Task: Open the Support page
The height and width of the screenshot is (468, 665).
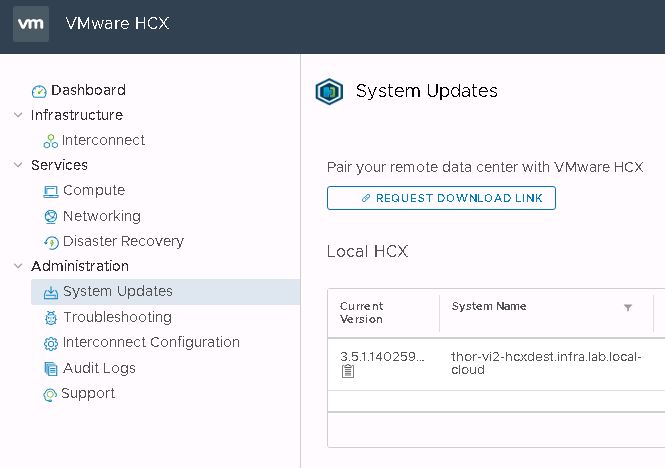Action: point(88,394)
